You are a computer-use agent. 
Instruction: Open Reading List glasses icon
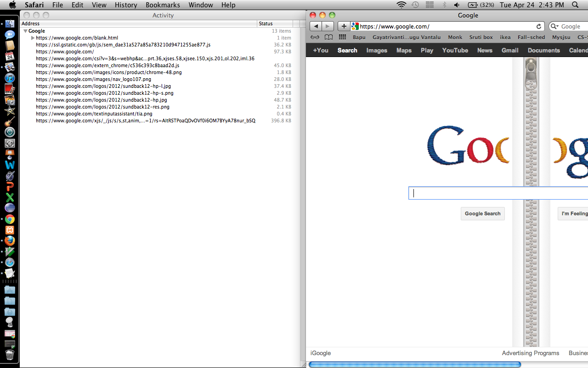pos(315,37)
